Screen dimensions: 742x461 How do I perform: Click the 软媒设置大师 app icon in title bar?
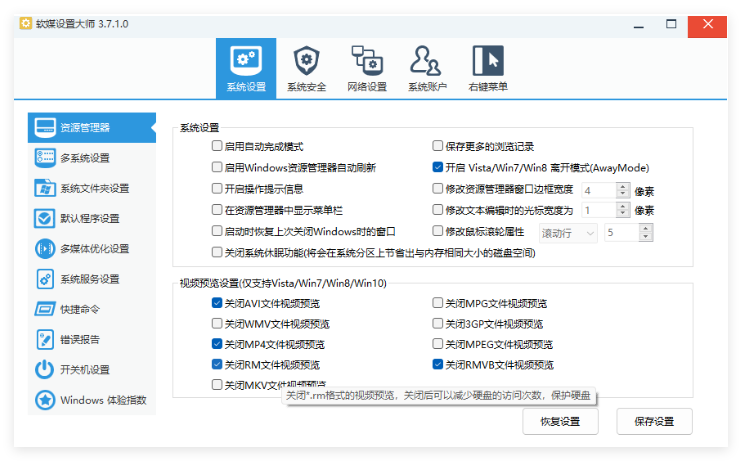26,23
